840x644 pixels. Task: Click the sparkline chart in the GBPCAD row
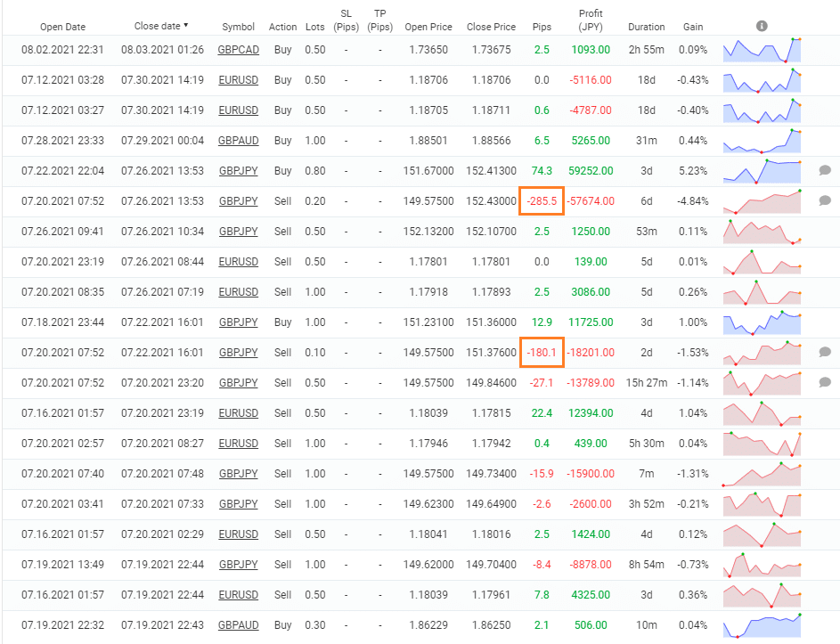[x=762, y=50]
